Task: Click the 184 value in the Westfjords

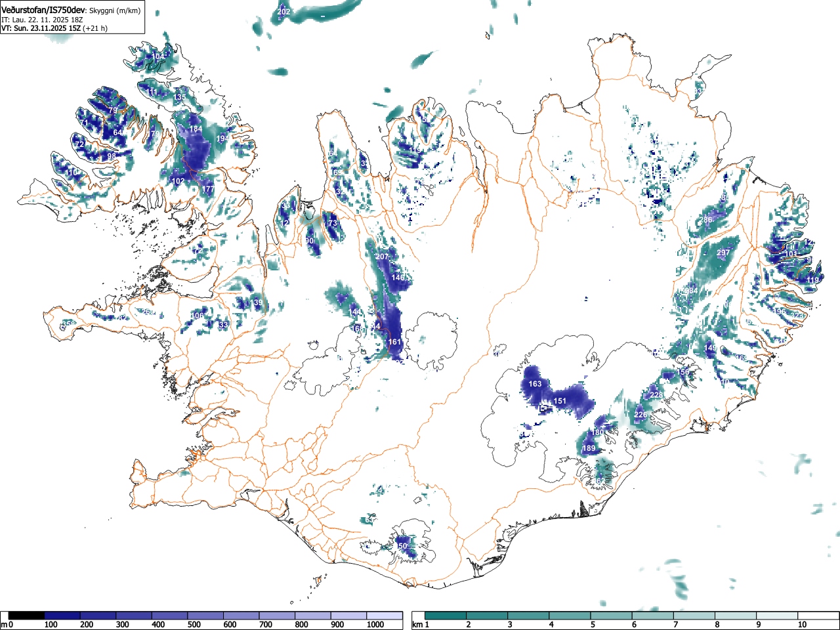Action: 196,129
